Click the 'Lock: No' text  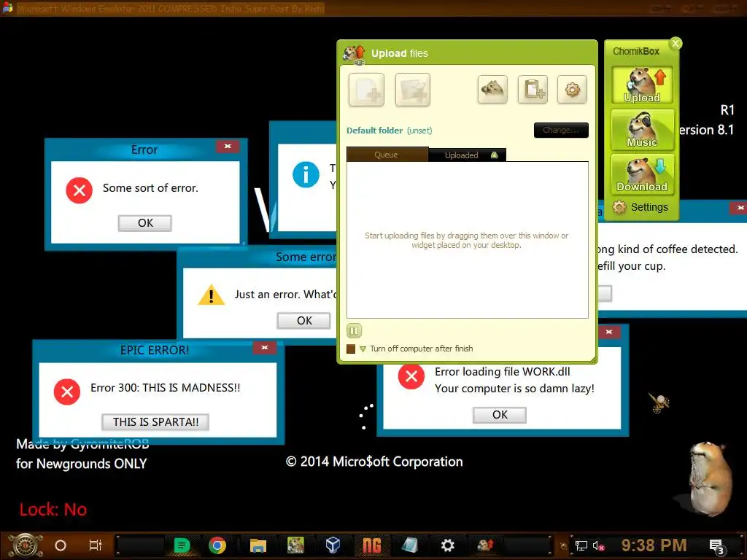53,510
